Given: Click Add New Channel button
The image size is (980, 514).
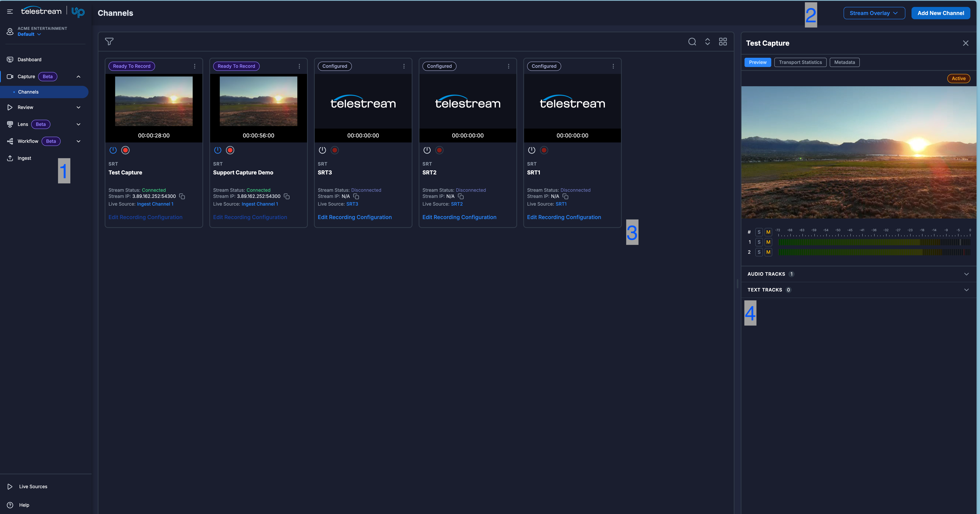Looking at the screenshot, I should click(940, 13).
